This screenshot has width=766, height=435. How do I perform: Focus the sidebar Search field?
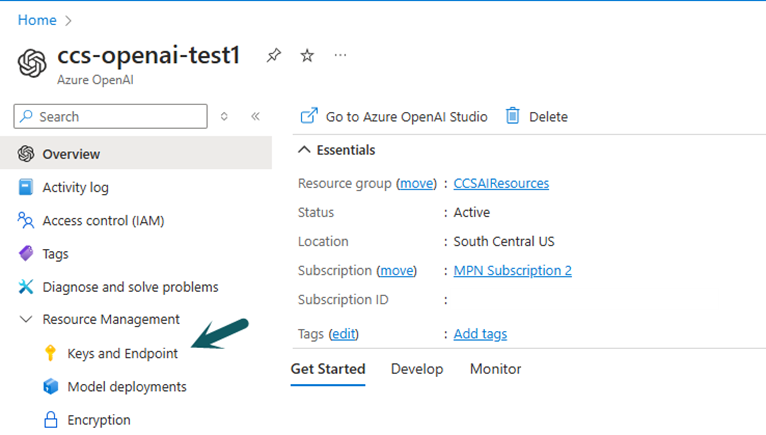(x=110, y=116)
